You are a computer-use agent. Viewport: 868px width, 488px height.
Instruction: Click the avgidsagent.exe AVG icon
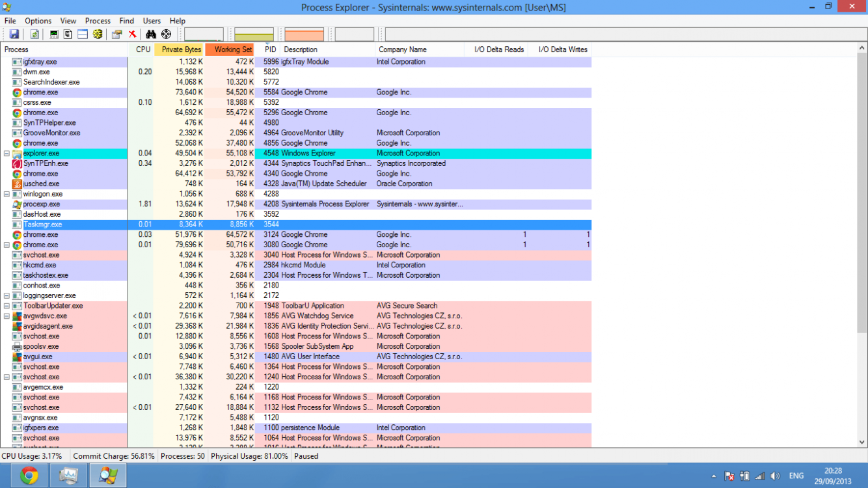click(x=18, y=326)
